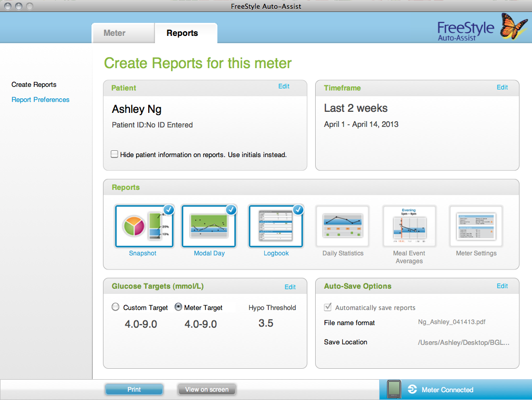Tick the Hide patient information checkbox
Viewport: 532px width, 400px height.
pos(114,154)
